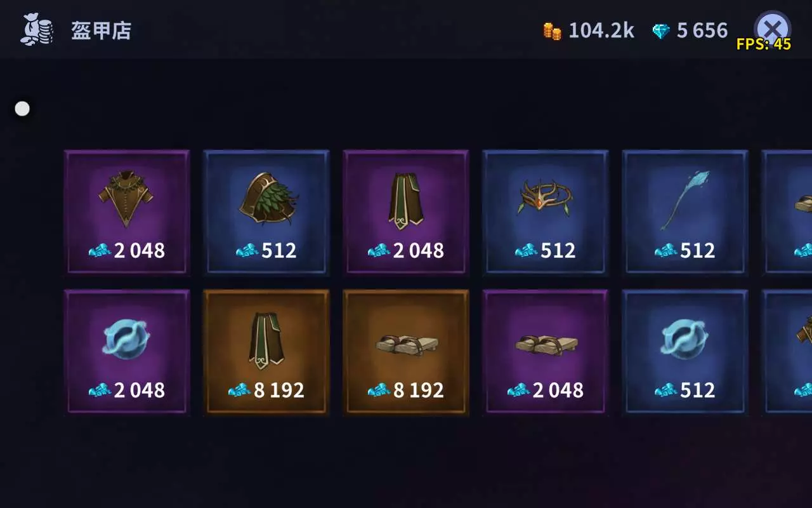Image resolution: width=812 pixels, height=508 pixels.
Task: Select the purple chest armor for 2 048
Action: coord(127,212)
